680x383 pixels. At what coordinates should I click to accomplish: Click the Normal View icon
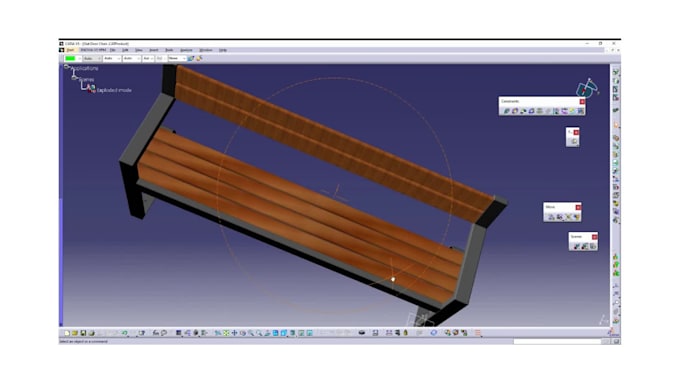[267, 333]
